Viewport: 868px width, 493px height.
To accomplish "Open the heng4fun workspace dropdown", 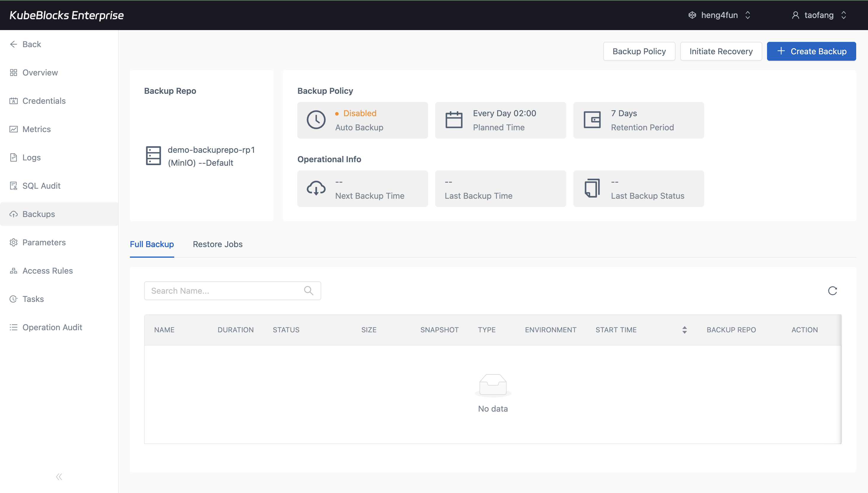I will point(748,15).
